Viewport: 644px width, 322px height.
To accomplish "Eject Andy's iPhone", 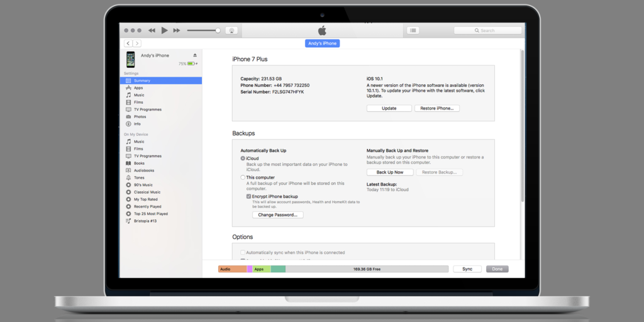I will (195, 55).
